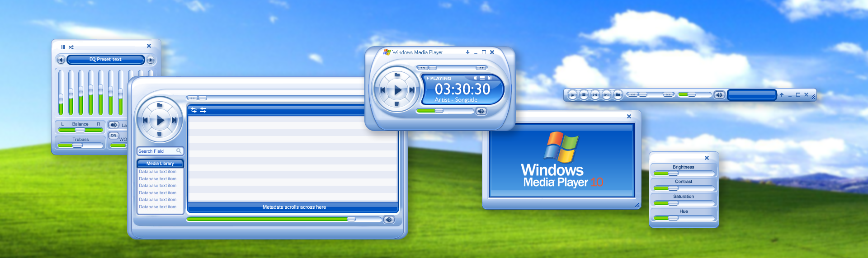The height and width of the screenshot is (258, 868).
Task: Play media in the library window
Action: [160, 121]
